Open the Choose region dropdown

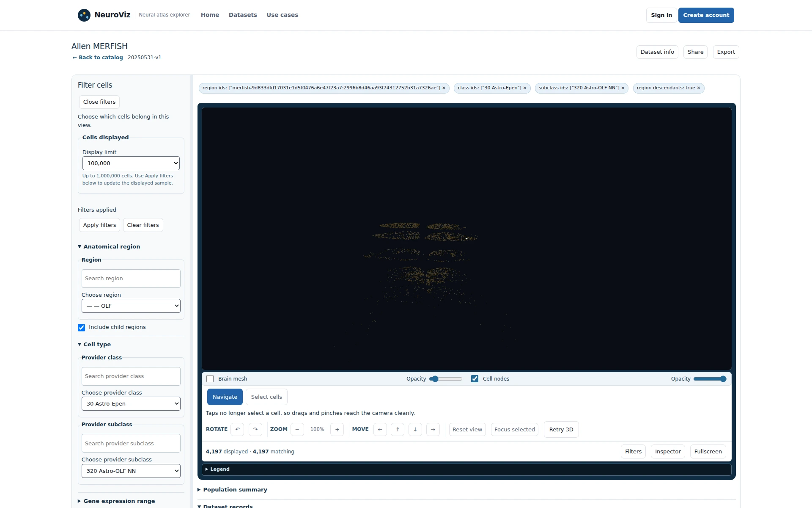pyautogui.click(x=131, y=306)
